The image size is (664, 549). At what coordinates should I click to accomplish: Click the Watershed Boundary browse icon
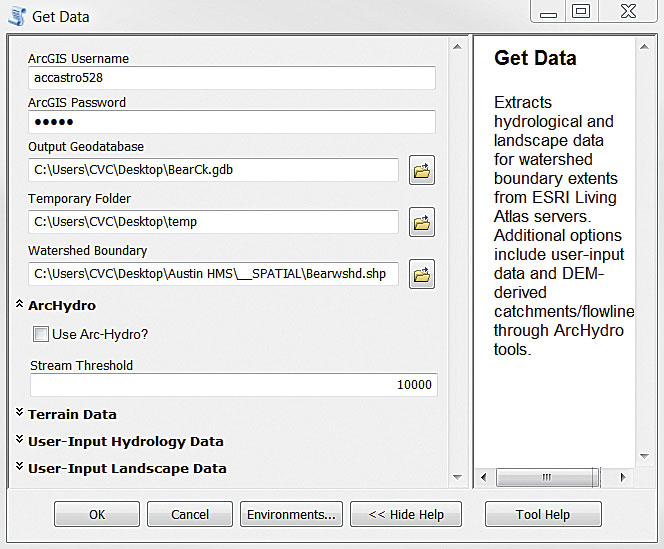(421, 273)
